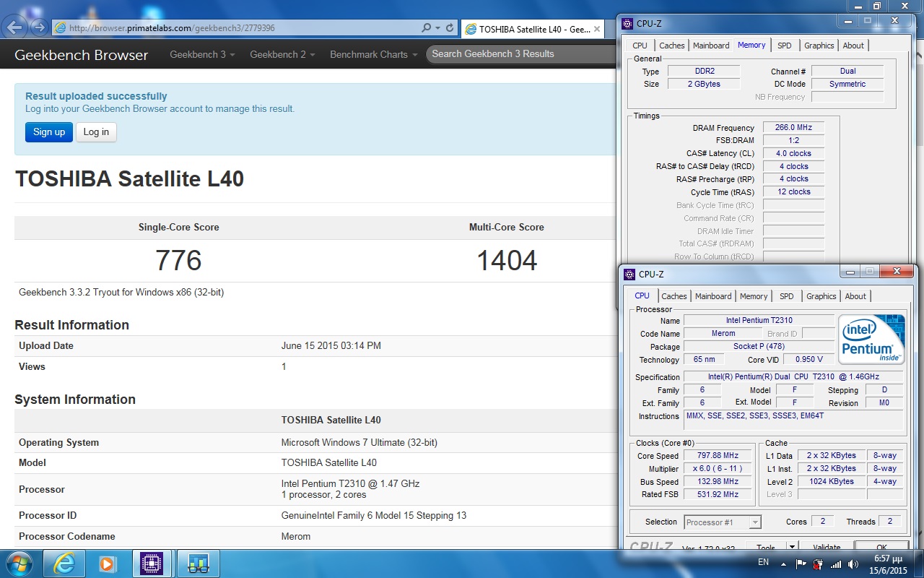Open the Windows Start orb
This screenshot has width=924, height=578.
(x=18, y=563)
